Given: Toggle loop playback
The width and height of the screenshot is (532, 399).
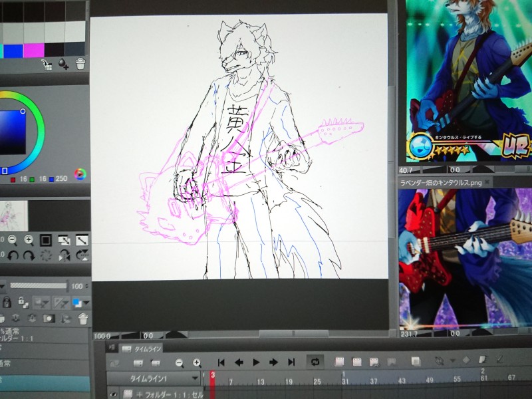Looking at the screenshot, I should point(315,362).
